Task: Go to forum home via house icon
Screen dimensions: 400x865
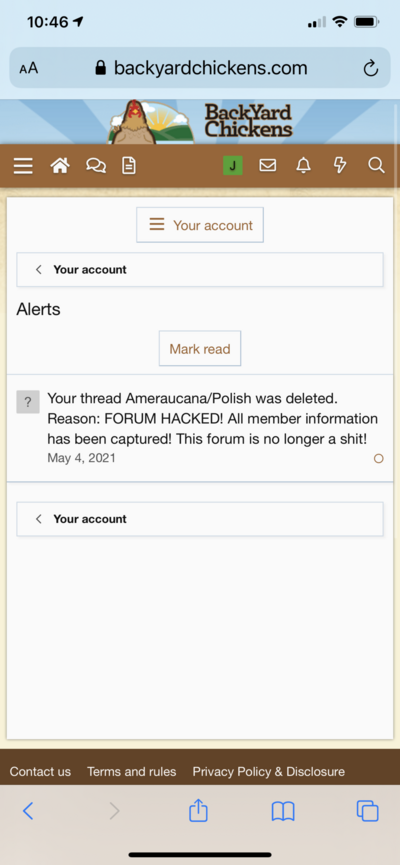Action: click(x=60, y=165)
